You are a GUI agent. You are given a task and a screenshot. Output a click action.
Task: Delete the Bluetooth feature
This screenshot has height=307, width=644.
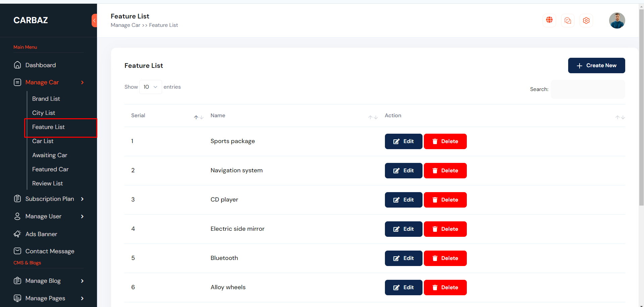(445, 258)
